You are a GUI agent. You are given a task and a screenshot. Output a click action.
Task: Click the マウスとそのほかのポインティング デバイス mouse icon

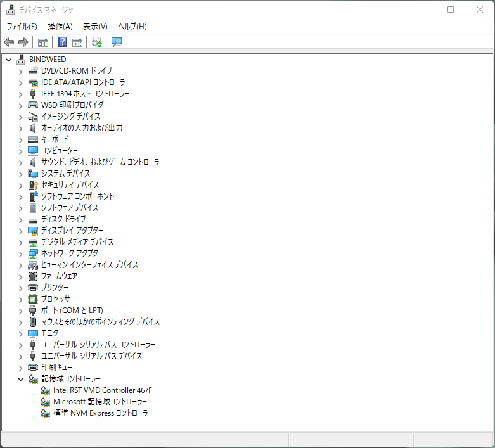pos(33,322)
